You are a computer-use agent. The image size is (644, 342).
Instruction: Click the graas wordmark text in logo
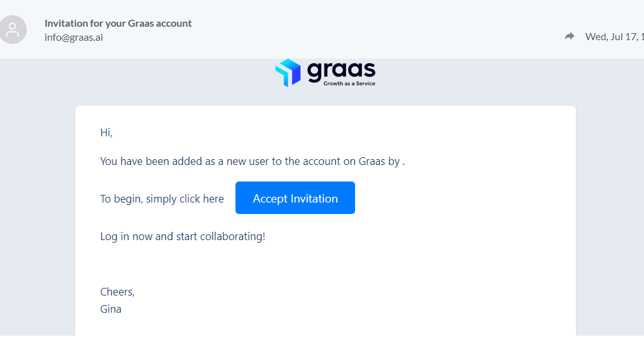pyautogui.click(x=341, y=71)
